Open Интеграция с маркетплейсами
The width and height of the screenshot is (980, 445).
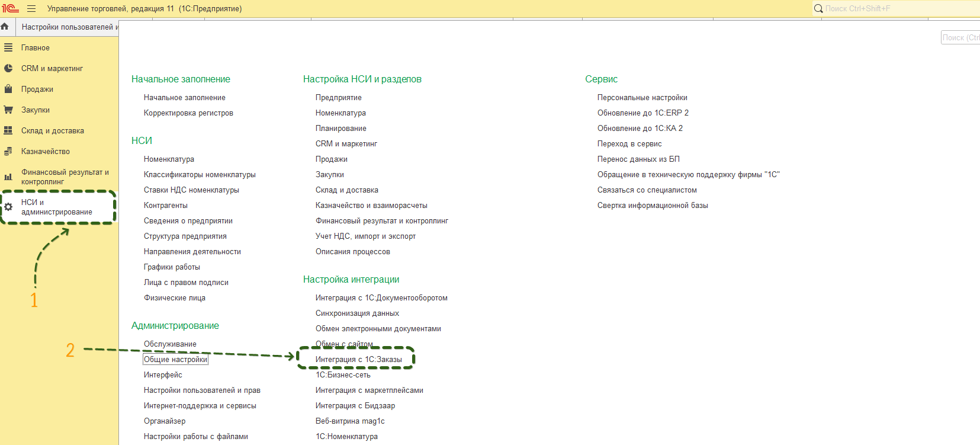369,390
